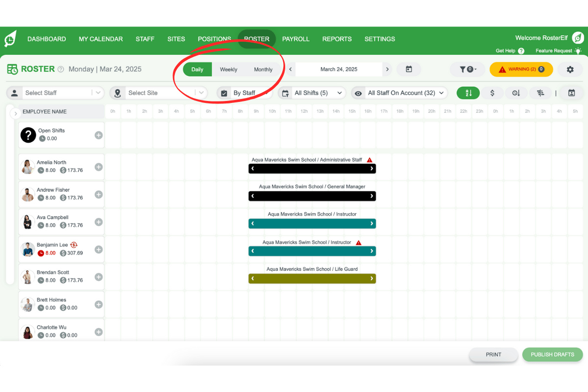588x392 pixels.
Task: Toggle the By Staff grouping checkbox
Action: click(x=224, y=93)
